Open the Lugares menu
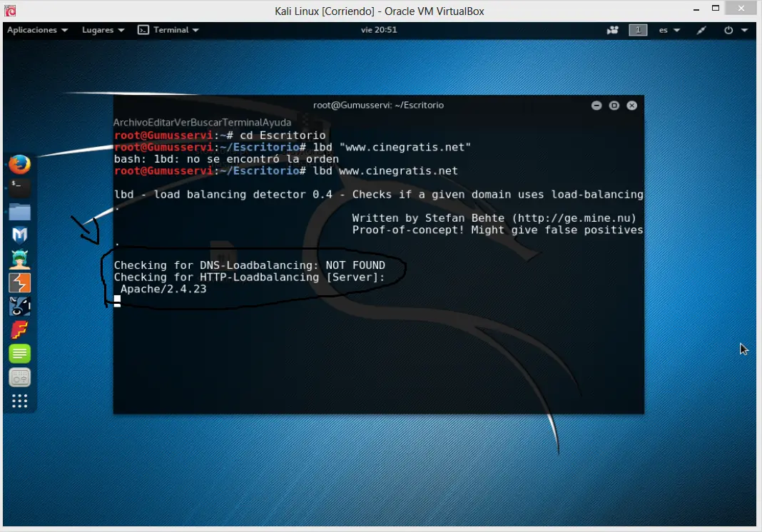Viewport: 762px width, 532px height. 103,30
